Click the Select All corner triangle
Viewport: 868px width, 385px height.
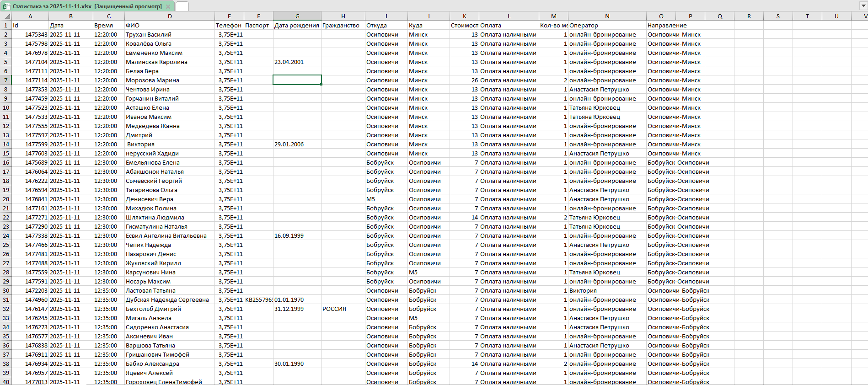[x=6, y=16]
